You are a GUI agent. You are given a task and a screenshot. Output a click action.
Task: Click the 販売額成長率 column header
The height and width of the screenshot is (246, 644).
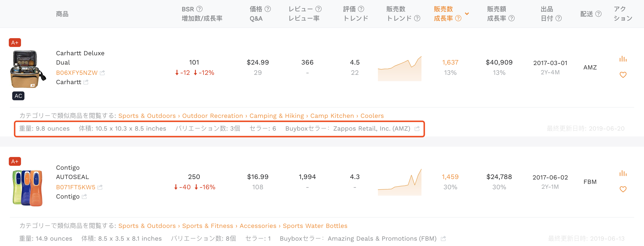click(497, 14)
